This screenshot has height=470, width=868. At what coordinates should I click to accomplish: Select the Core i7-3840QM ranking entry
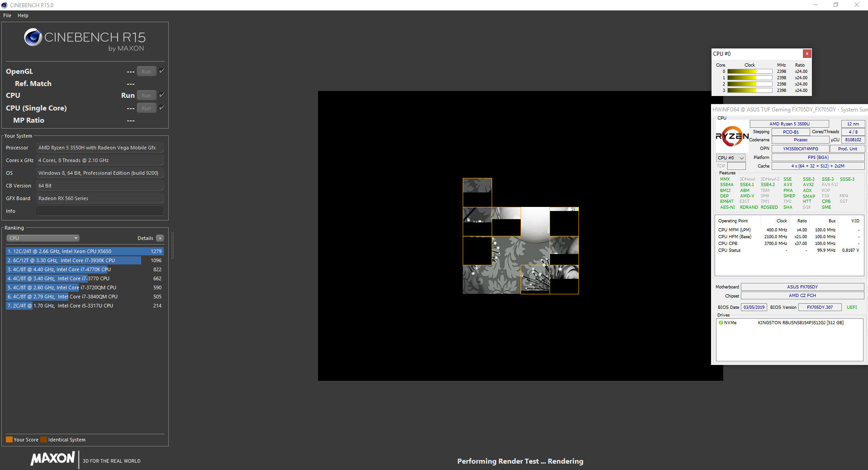click(x=85, y=297)
